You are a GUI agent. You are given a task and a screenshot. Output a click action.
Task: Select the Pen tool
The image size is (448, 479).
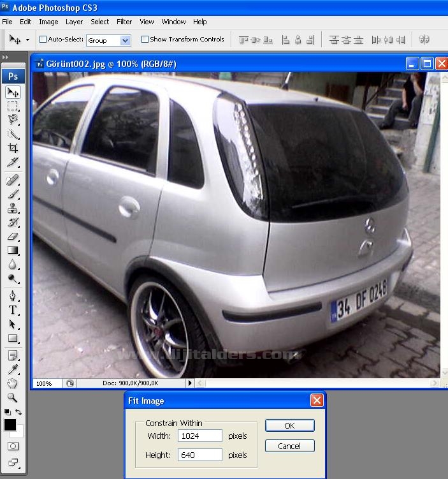(13, 296)
